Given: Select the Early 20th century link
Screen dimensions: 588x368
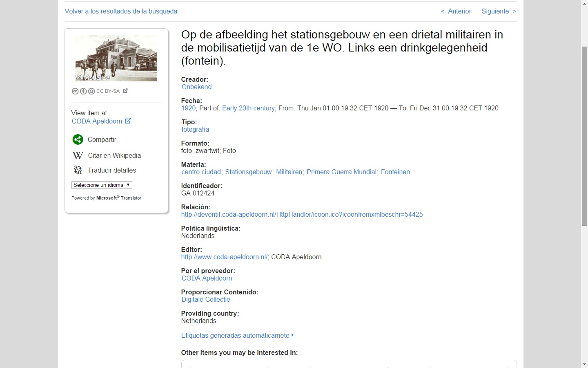Looking at the screenshot, I should click(x=248, y=108).
